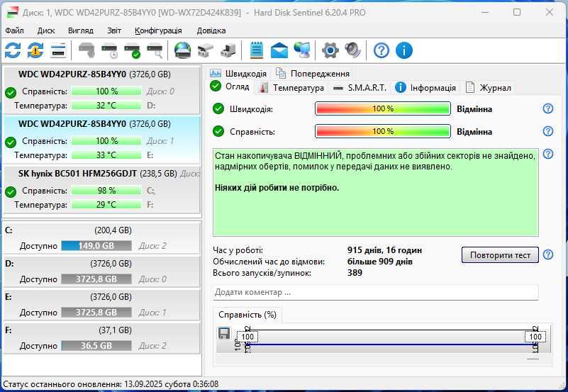This screenshot has height=392, width=568.
Task: Click the Hard Disk Sentinel title bar icon
Action: pos(13,12)
